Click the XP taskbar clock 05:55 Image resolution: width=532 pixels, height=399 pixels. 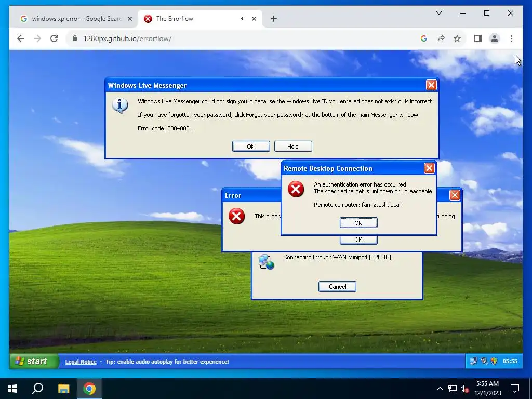coord(510,361)
